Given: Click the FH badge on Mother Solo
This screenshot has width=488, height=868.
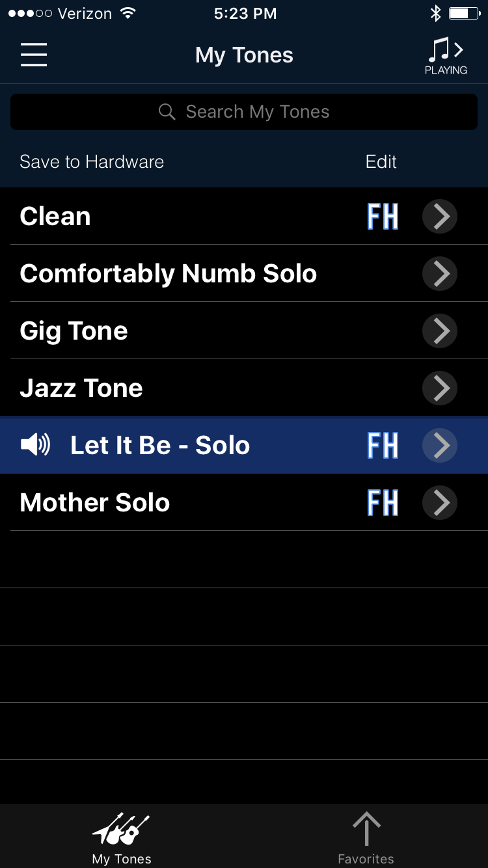Looking at the screenshot, I should 383,503.
